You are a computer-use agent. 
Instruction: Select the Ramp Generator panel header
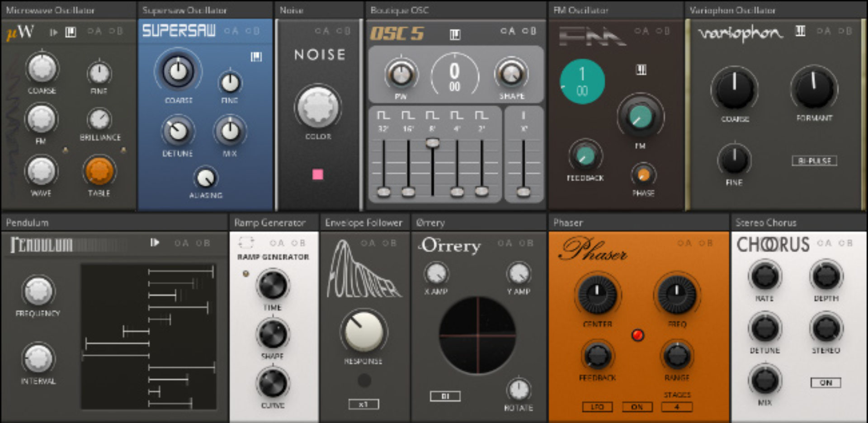click(x=270, y=222)
